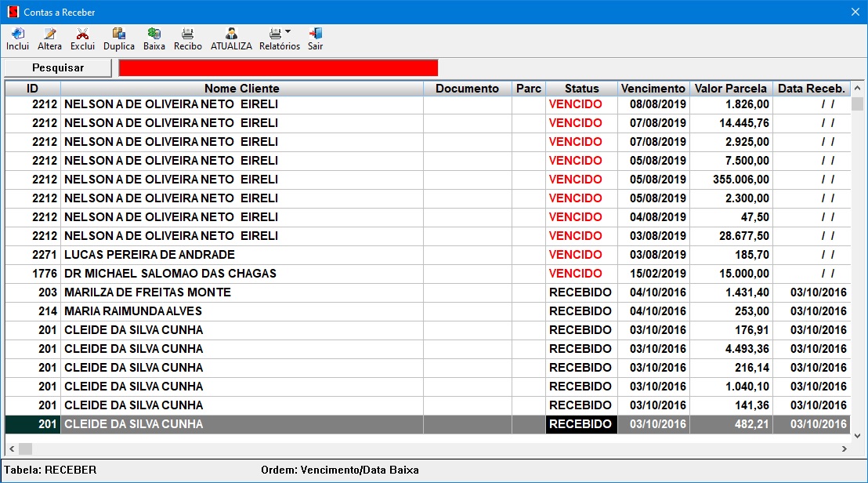Image resolution: width=868 pixels, height=483 pixels.
Task: Click the Status column header
Action: click(581, 89)
